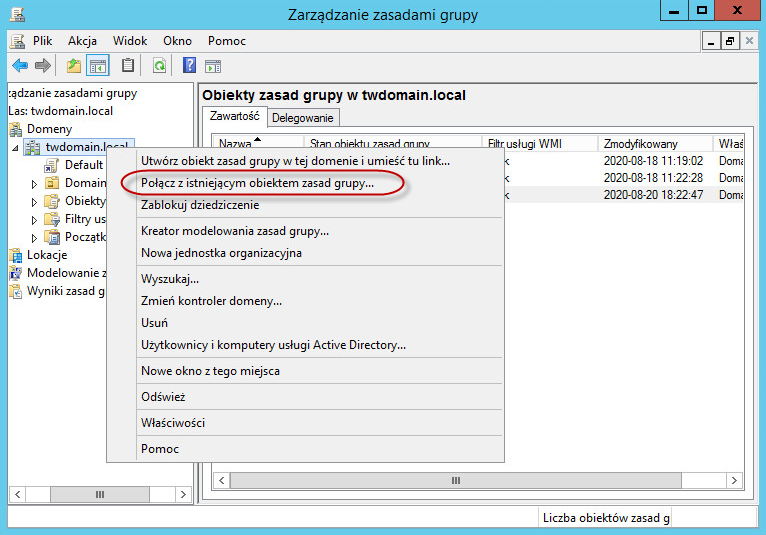Click the Back arrow in the toolbar
Viewport: 766px width, 535px height.
click(x=19, y=66)
